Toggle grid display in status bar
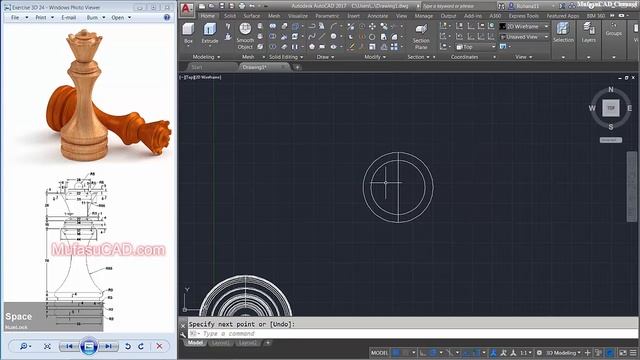 (396, 353)
